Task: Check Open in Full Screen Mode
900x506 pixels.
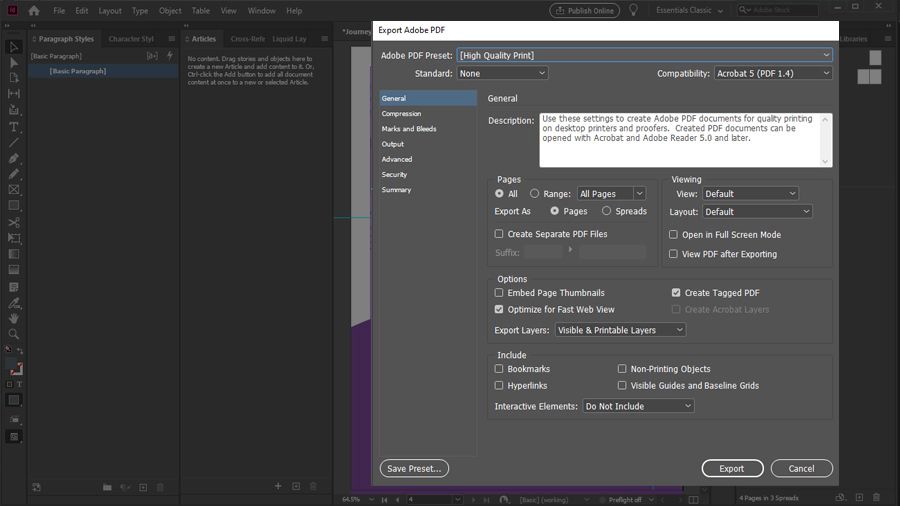Action: pyautogui.click(x=673, y=235)
